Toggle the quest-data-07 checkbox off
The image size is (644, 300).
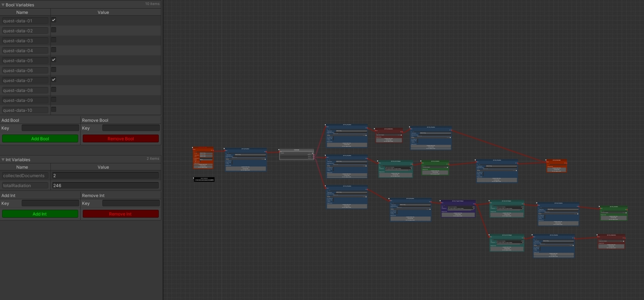(54, 80)
